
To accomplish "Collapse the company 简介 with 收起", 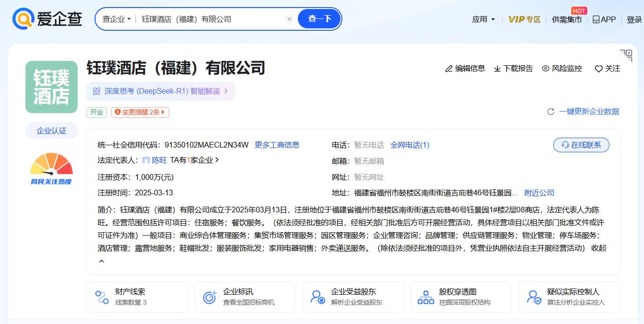I will tap(599, 248).
